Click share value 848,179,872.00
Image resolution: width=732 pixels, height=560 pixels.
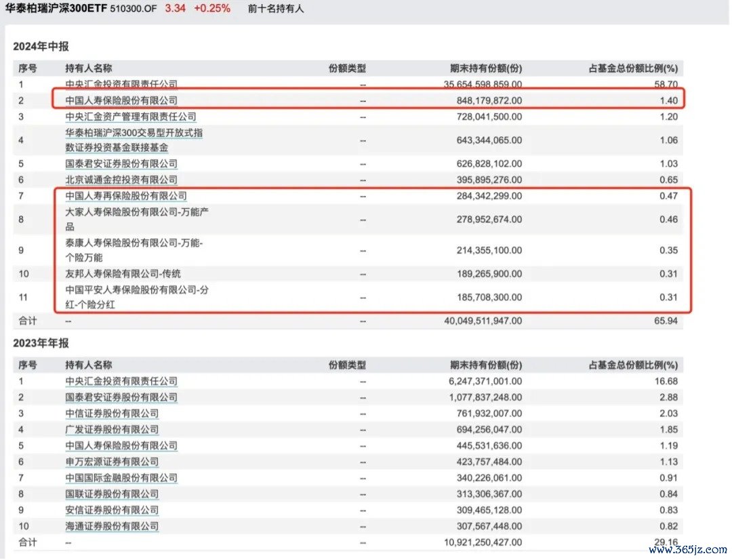[x=489, y=100]
